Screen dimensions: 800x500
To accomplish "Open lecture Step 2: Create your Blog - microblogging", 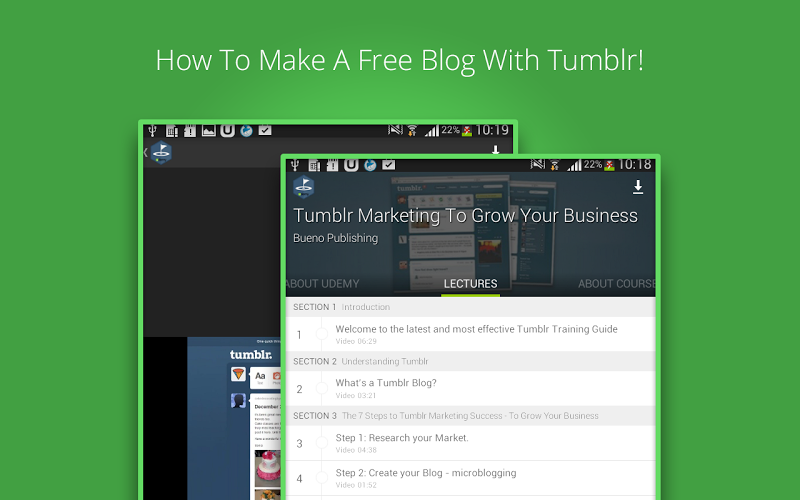I will point(470,478).
